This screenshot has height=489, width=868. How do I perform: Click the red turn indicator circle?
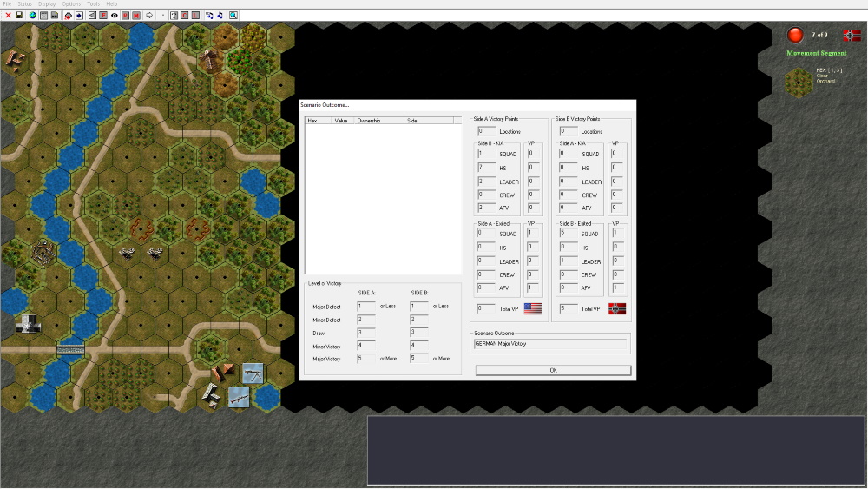pos(795,35)
